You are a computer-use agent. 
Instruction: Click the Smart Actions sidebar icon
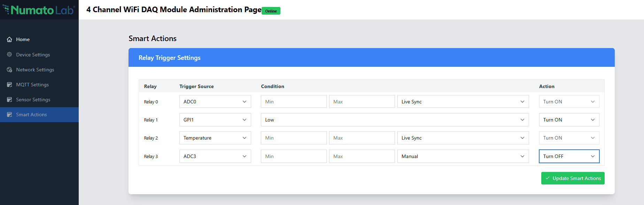9,115
